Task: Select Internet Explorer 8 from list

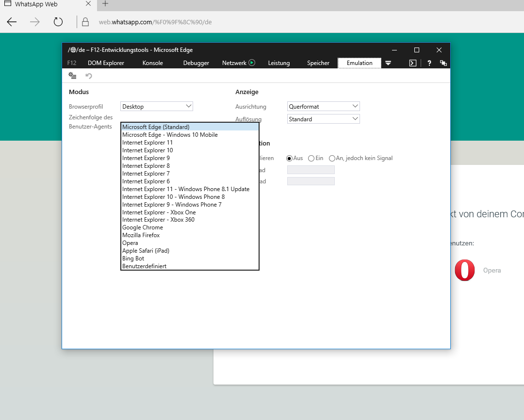Action: 190,166
